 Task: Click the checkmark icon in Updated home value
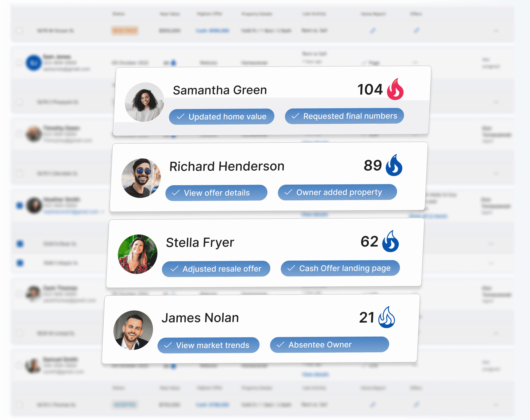180,117
